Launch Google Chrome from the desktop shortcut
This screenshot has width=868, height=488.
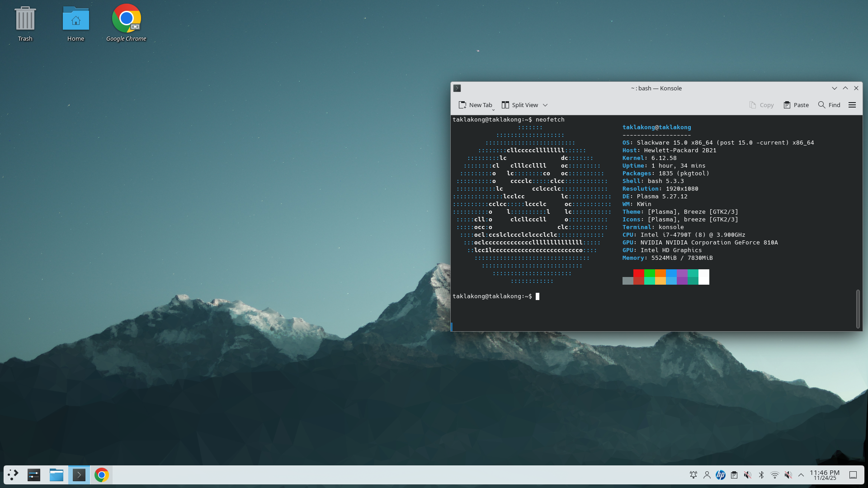point(127,23)
